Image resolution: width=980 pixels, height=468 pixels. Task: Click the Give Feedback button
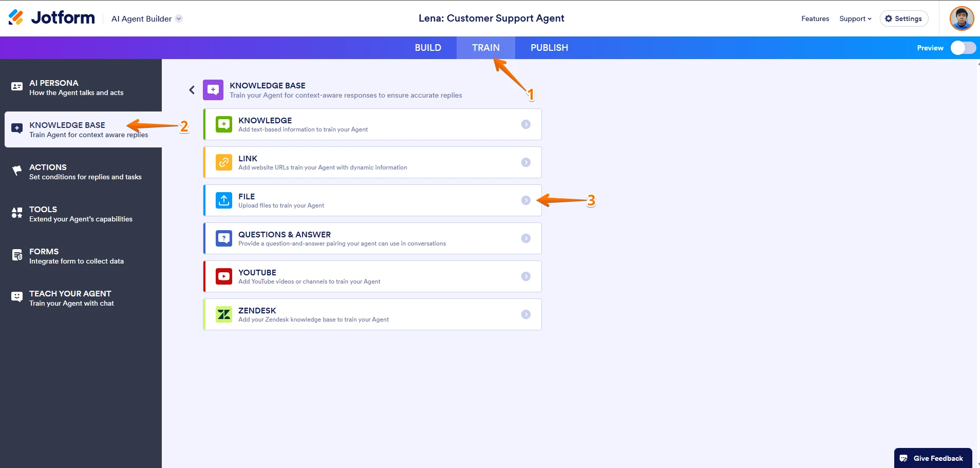coord(932,458)
